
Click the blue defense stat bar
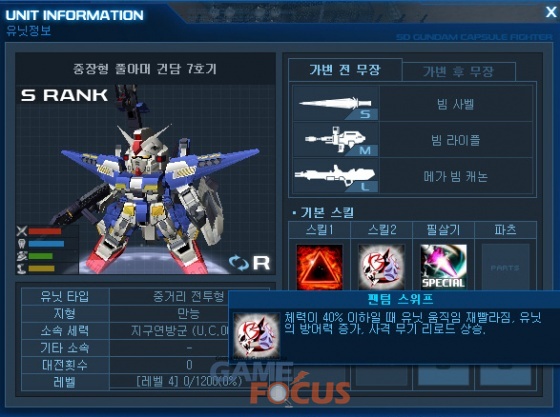point(46,244)
